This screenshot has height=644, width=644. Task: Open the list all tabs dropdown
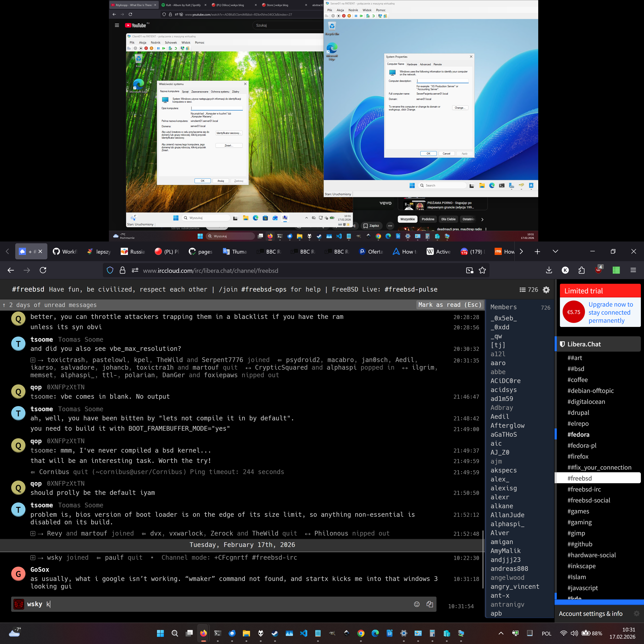(x=555, y=251)
